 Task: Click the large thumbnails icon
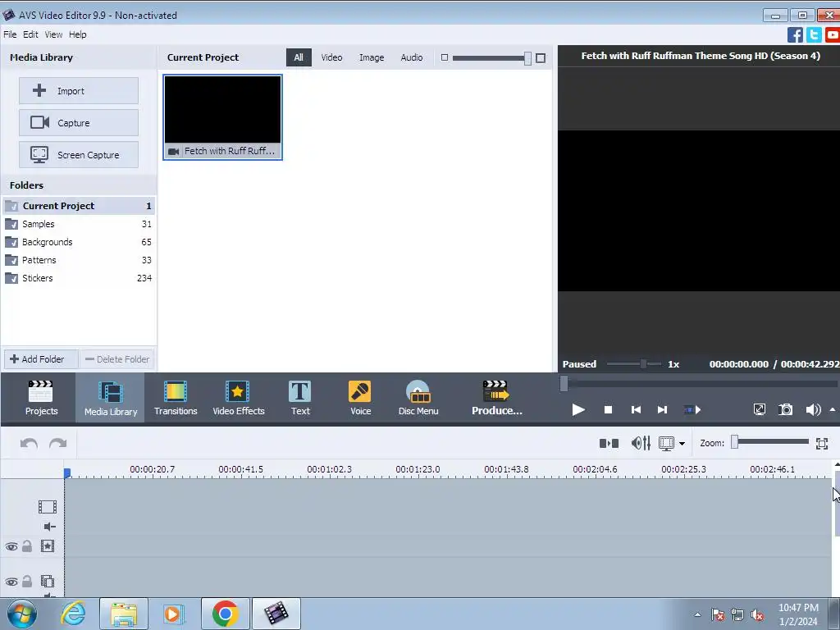click(x=541, y=58)
